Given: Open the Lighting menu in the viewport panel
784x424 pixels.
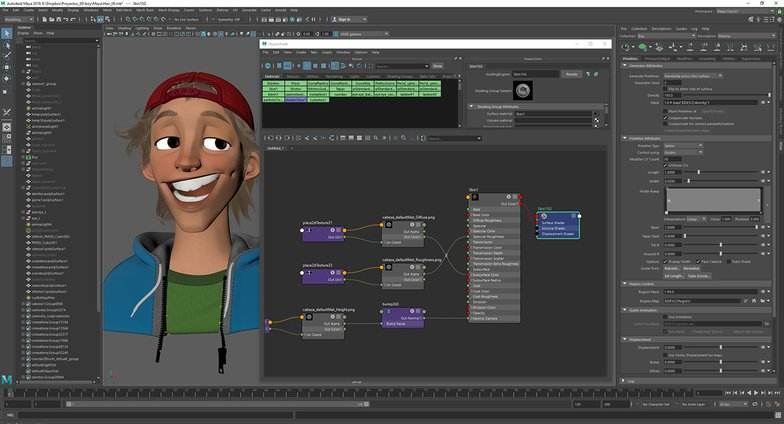Looking at the screenshot, I should (142, 28).
